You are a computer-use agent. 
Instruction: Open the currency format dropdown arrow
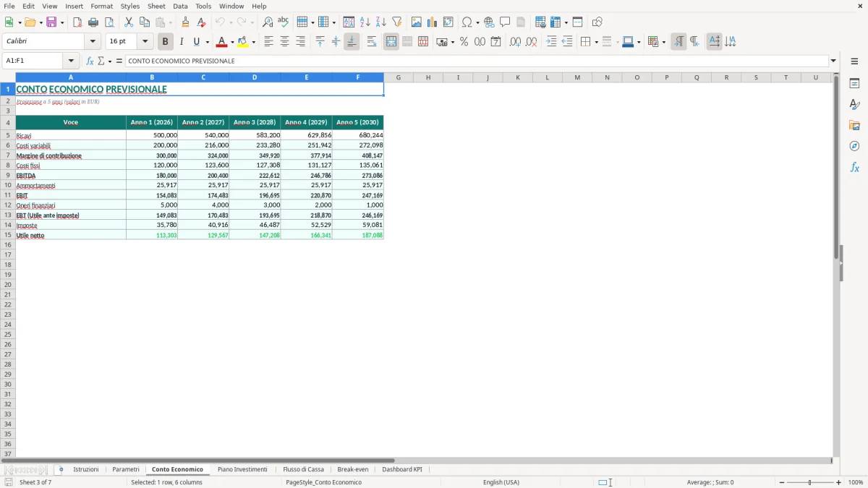(452, 42)
